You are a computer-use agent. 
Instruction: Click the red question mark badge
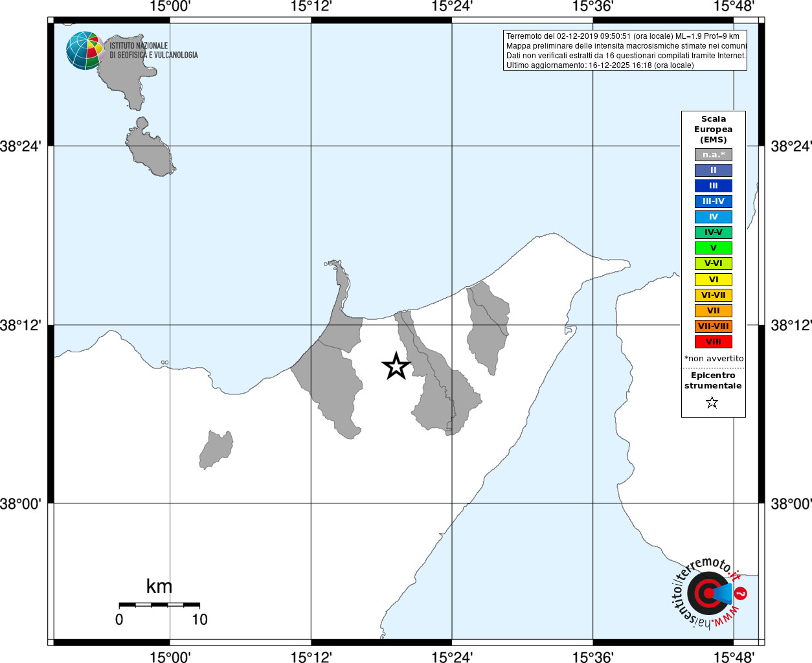click(x=741, y=593)
